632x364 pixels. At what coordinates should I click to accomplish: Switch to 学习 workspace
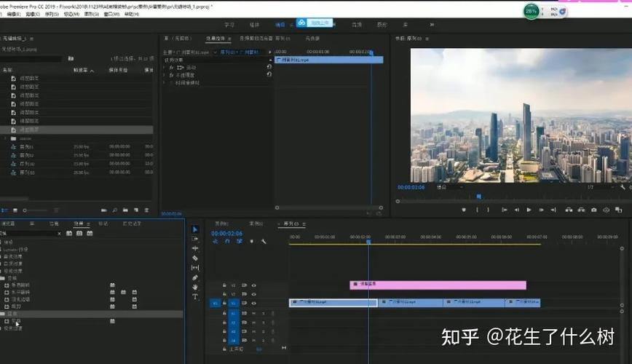tap(229, 25)
